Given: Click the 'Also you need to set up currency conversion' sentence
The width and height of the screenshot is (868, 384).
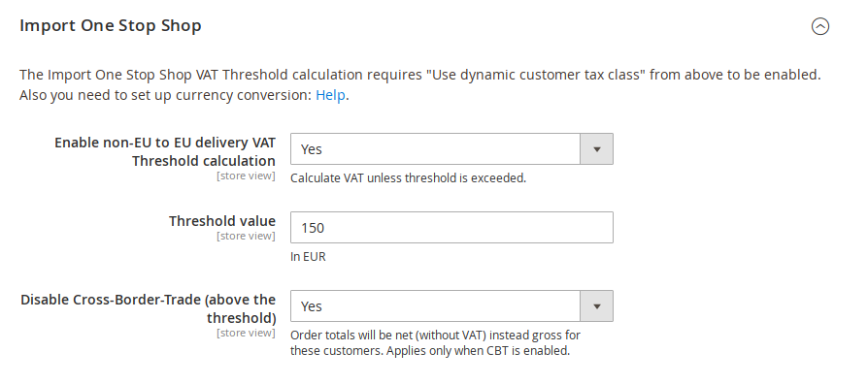Looking at the screenshot, I should (165, 95).
